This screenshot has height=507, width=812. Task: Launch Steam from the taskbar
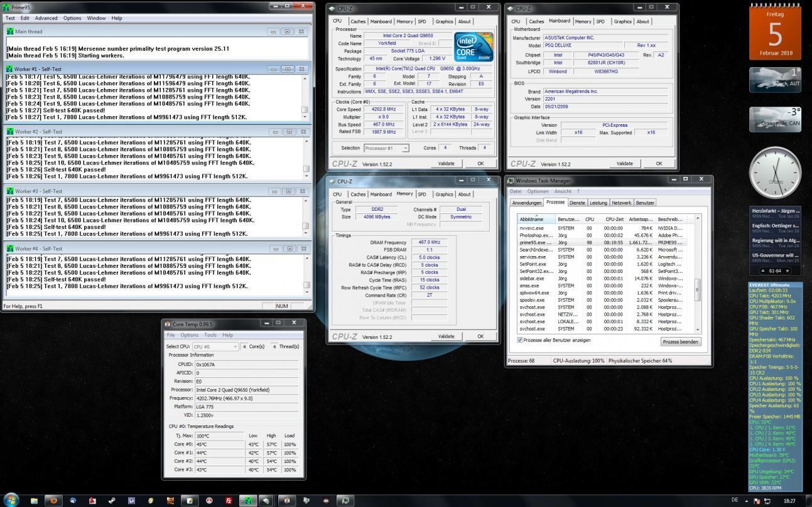coord(111,501)
